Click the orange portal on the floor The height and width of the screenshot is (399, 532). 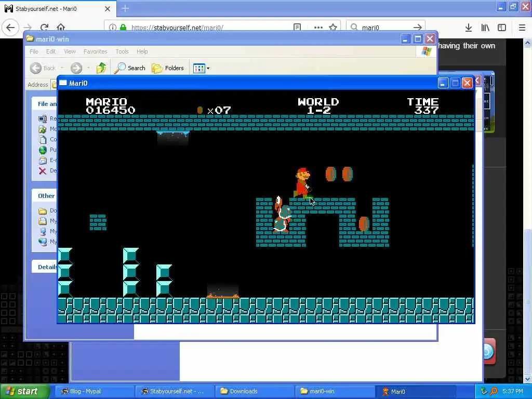click(x=222, y=296)
